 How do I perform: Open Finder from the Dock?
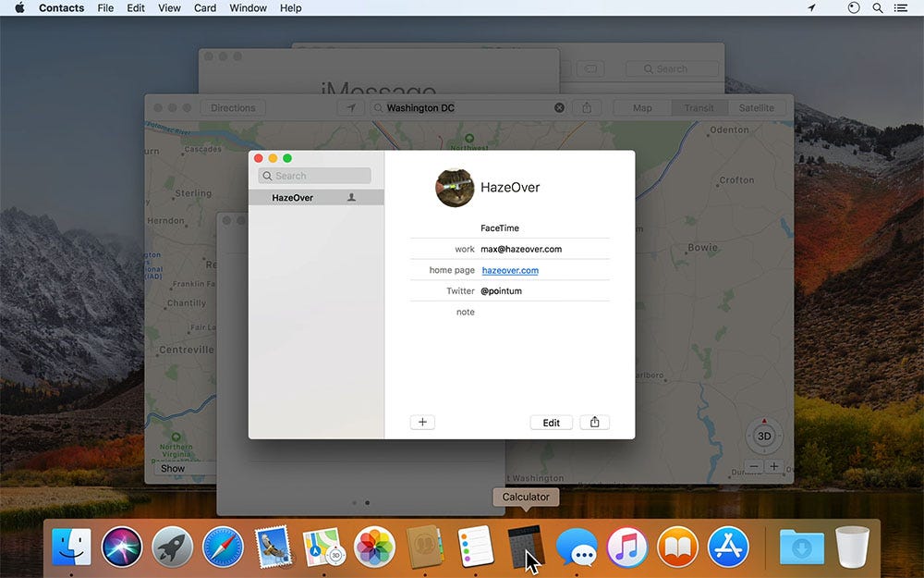coord(71,547)
